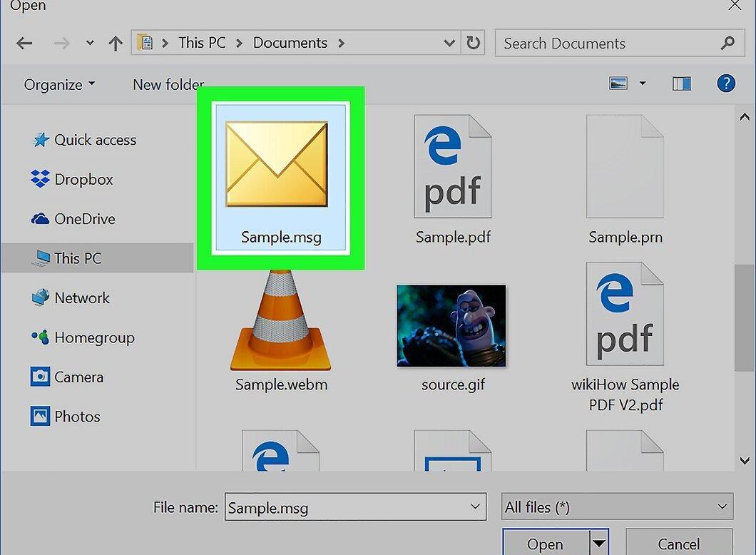Click the Cancel button
Viewport: 756px width, 555px height.
(679, 544)
